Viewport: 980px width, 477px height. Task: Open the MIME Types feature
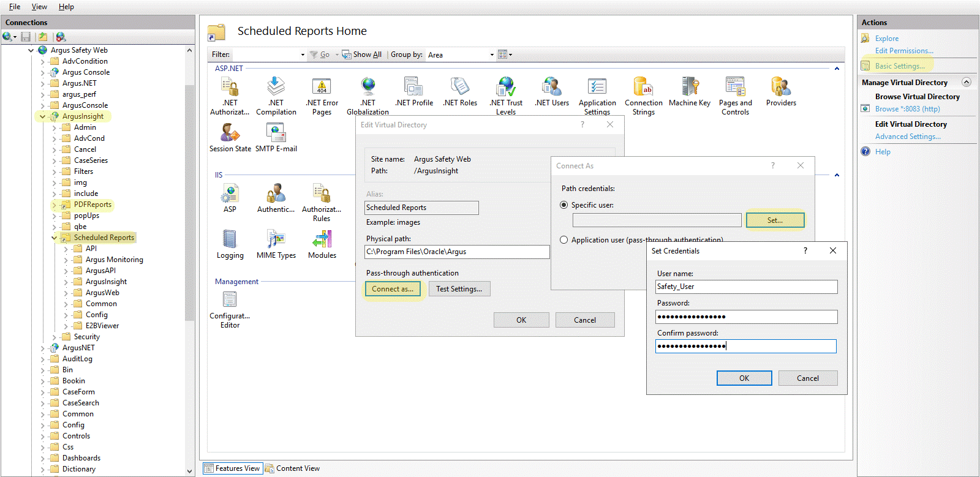(276, 244)
